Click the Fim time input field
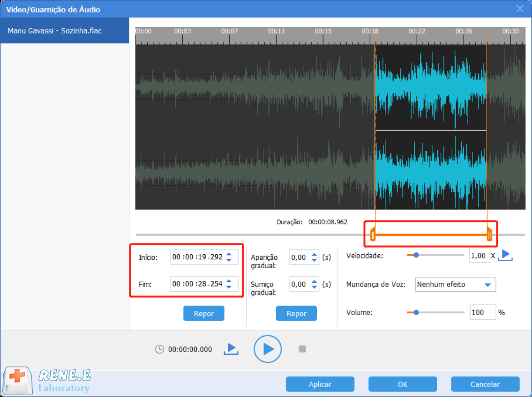532x397 pixels. (204, 284)
